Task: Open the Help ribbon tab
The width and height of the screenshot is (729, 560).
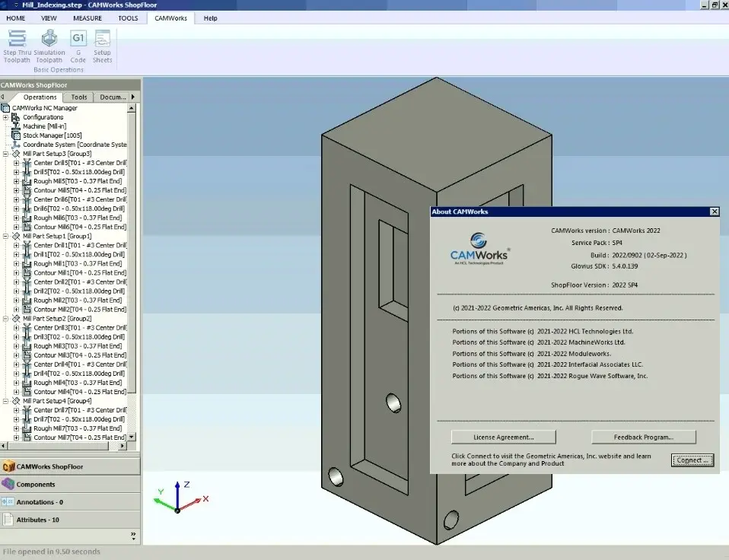Action: 210,18
